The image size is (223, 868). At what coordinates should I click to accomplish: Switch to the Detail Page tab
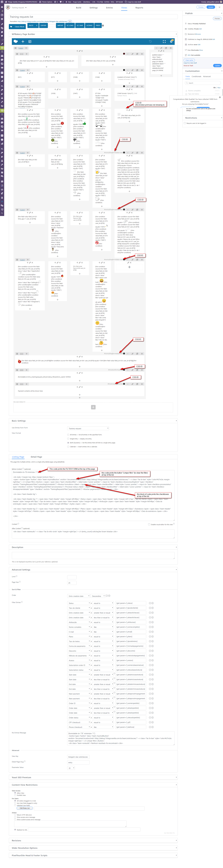(x=36, y=457)
